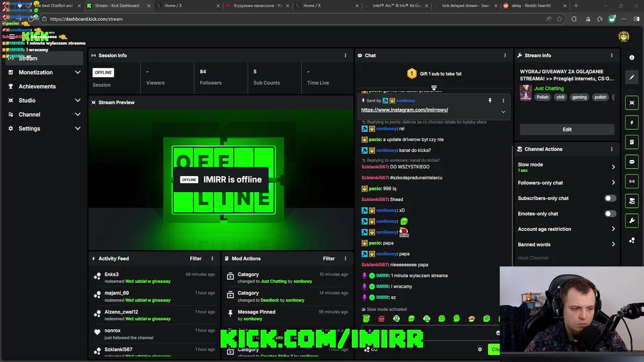Viewport: 644px width, 362px height.
Task: Open the info icon in right toolbar
Action: (x=632, y=57)
